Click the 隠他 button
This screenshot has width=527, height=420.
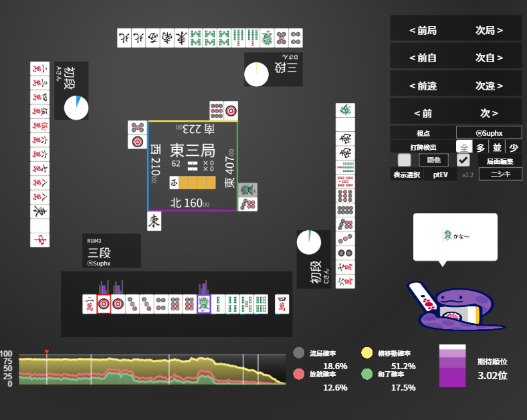click(x=434, y=160)
